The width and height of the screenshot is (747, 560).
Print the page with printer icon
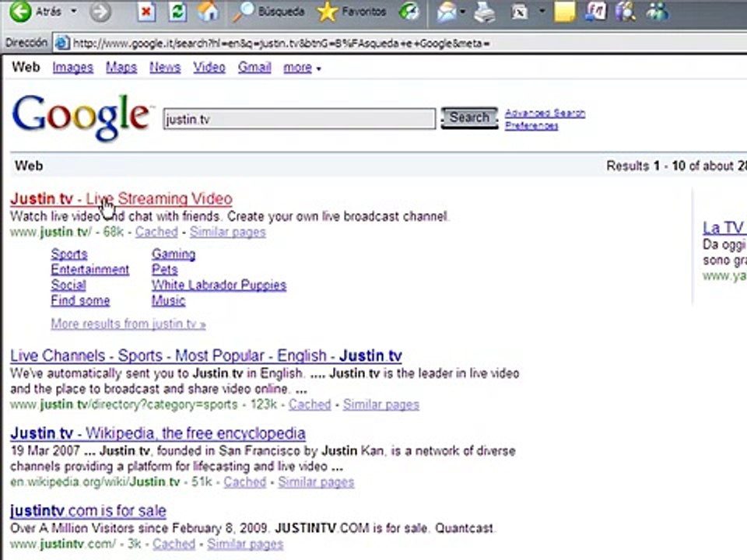coord(485,12)
